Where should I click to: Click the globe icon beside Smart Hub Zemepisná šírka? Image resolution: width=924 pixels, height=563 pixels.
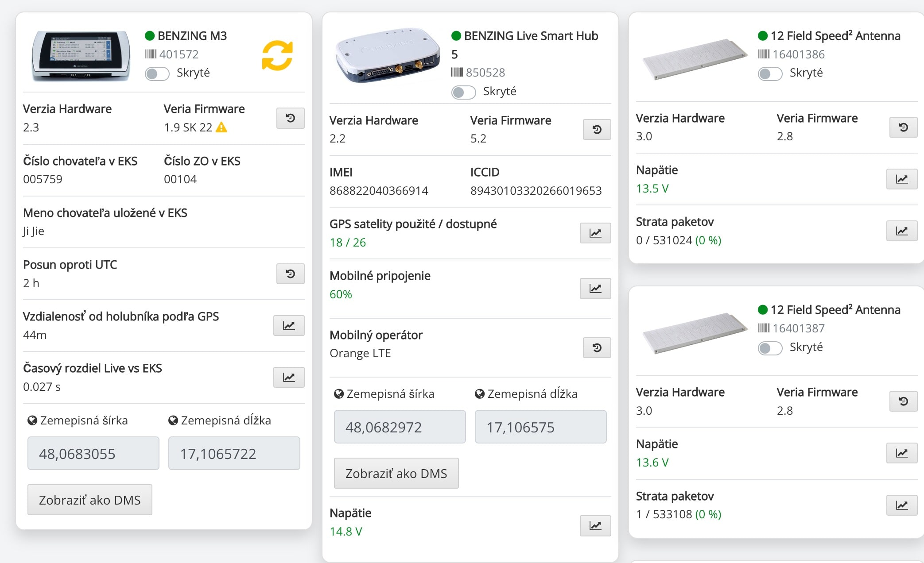[x=339, y=394]
